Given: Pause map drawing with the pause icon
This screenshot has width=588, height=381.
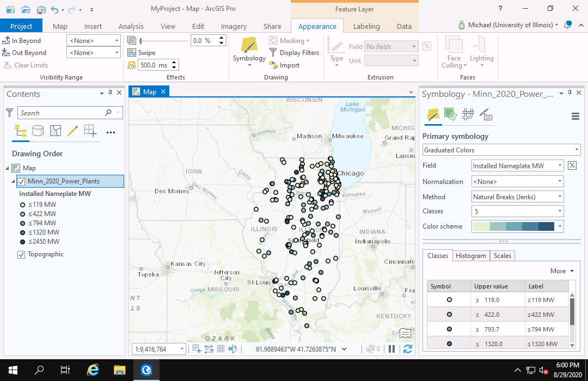Looking at the screenshot, I should pos(391,349).
